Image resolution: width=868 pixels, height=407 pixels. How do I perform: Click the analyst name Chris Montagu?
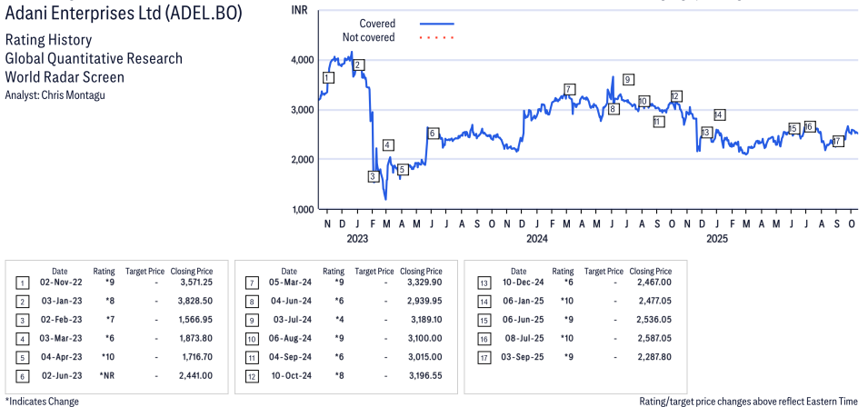tap(76, 94)
